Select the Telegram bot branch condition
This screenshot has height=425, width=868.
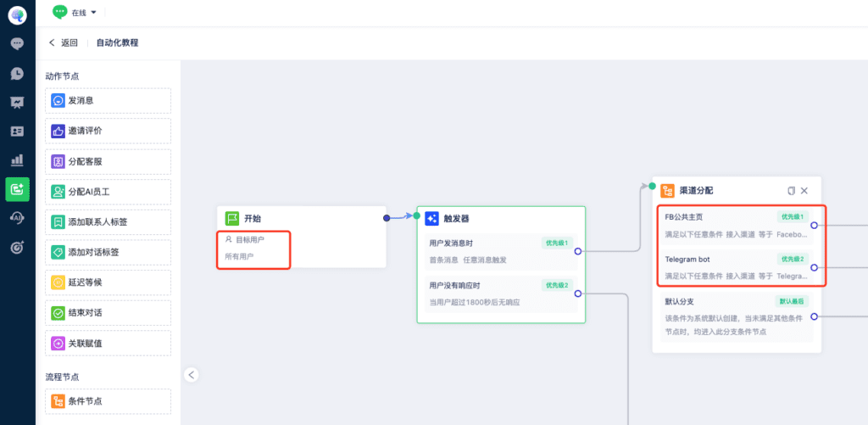[733, 267]
